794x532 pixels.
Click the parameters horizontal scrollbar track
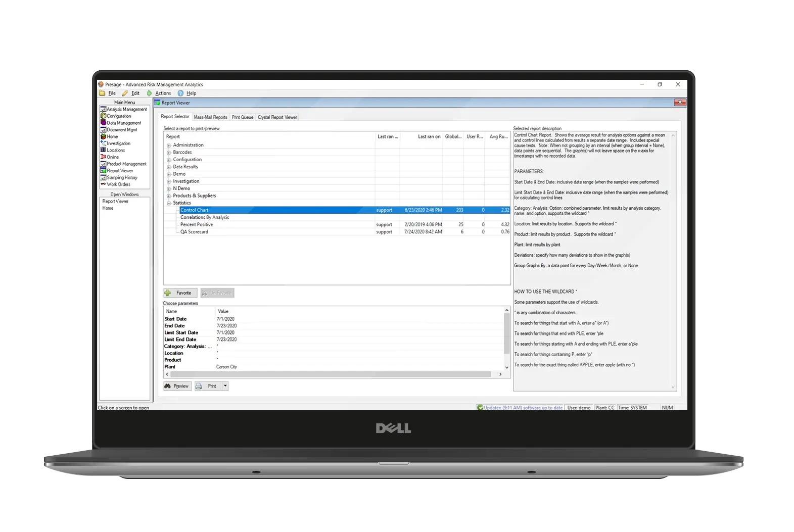click(x=331, y=374)
